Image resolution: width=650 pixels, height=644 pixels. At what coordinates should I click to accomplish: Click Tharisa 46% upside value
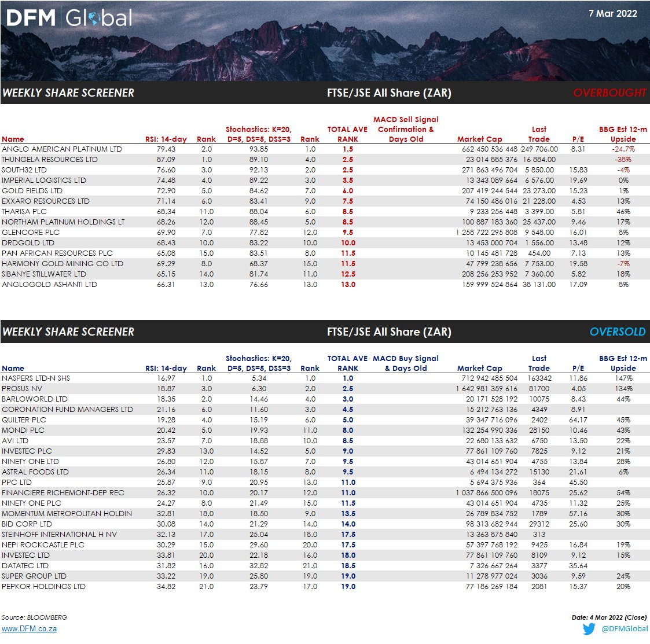623,211
